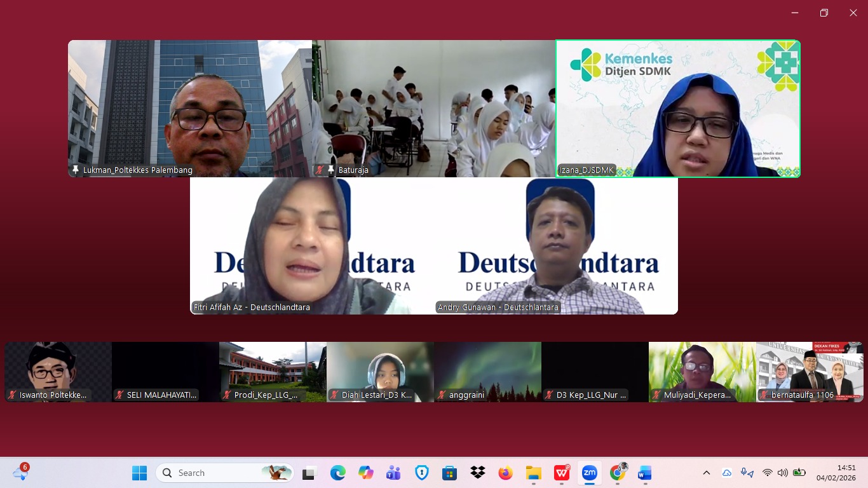Image resolution: width=868 pixels, height=488 pixels.
Task: Click the OneDrive cloud icon in system tray
Action: [727, 473]
